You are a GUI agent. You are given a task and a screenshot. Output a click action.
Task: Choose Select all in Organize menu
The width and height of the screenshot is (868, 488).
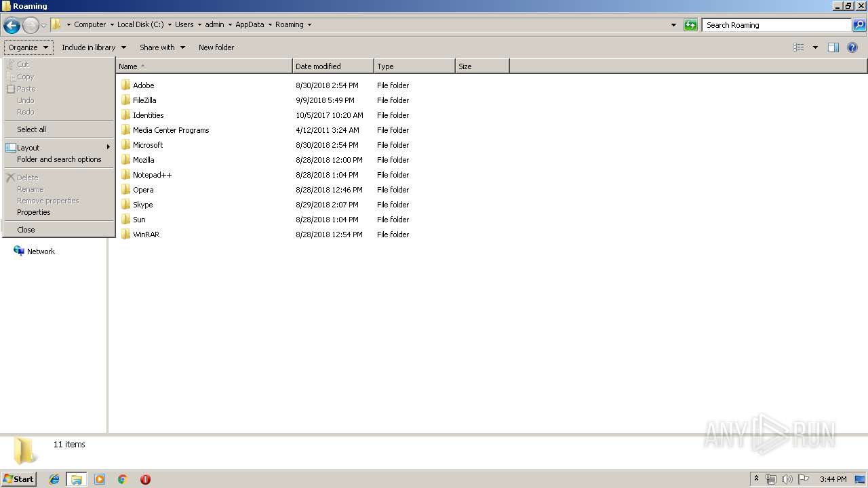coord(59,129)
